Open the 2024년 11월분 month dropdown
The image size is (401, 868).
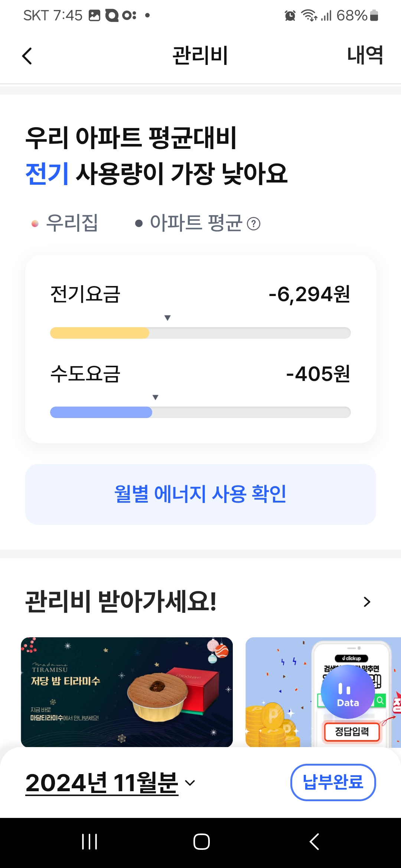click(x=102, y=783)
